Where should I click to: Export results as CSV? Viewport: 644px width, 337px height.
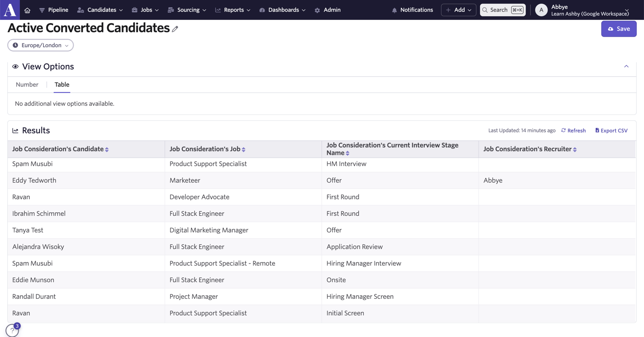coord(611,131)
